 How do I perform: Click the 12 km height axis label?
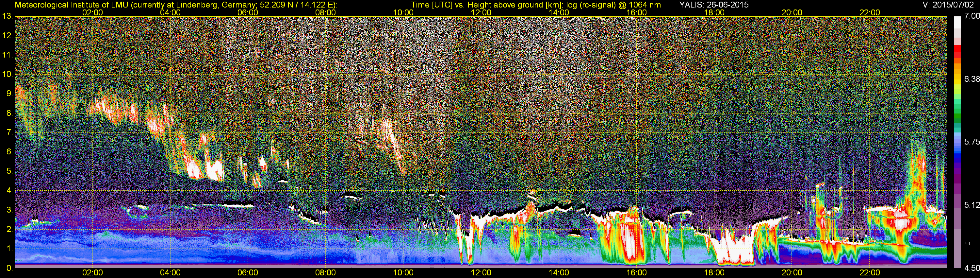click(7, 36)
